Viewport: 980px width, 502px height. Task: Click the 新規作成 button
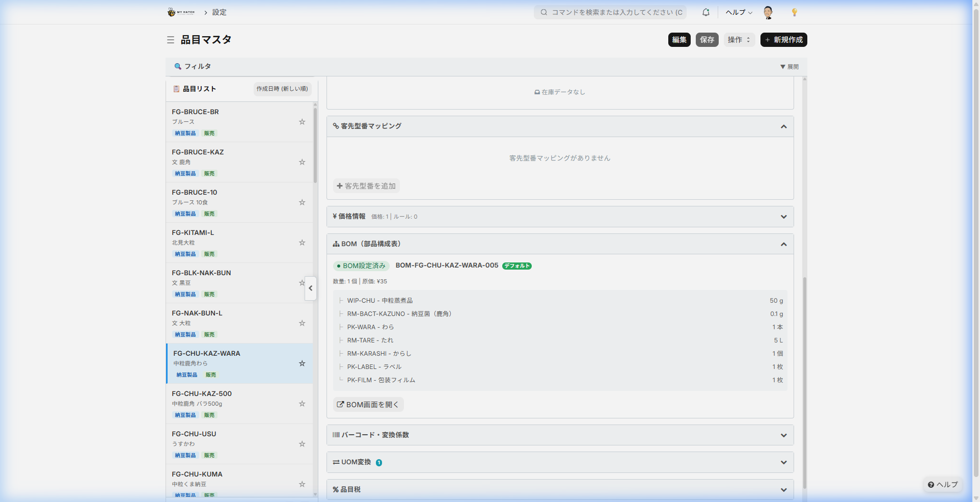783,40
